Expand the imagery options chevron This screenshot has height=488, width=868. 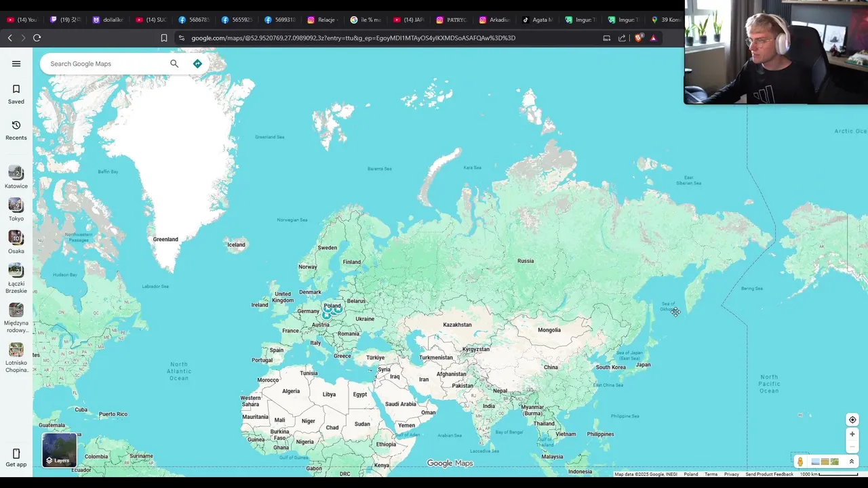point(852,462)
